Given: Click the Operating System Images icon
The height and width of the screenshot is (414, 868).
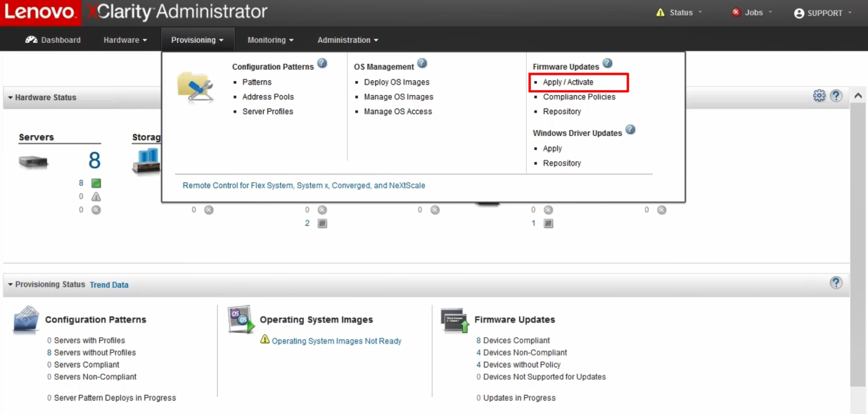Looking at the screenshot, I should pyautogui.click(x=241, y=320).
